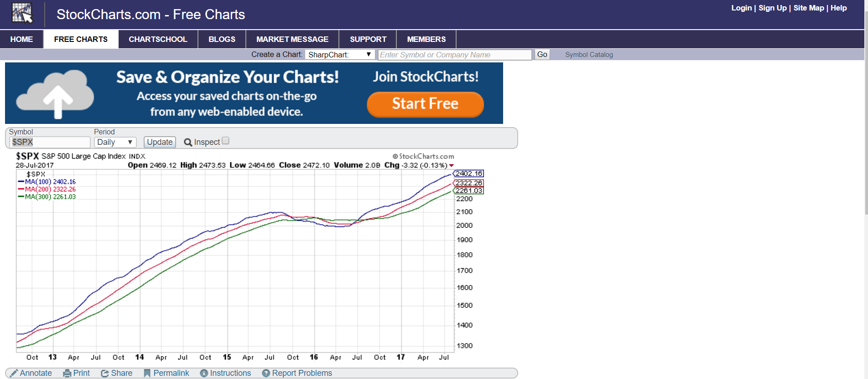The height and width of the screenshot is (379, 868).
Task: Click the red down-arrow next to Chg
Action: [451, 165]
